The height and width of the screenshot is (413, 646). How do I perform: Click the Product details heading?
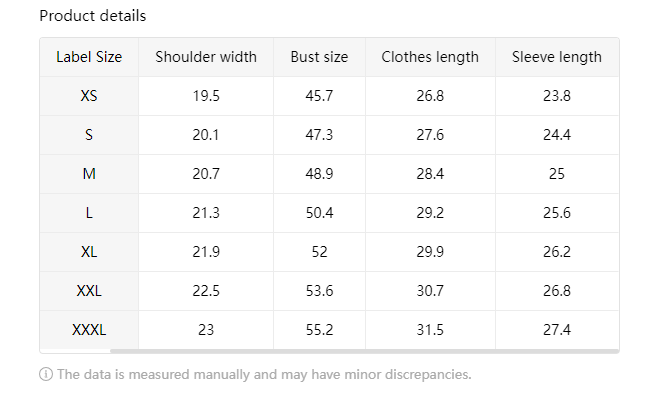click(92, 16)
